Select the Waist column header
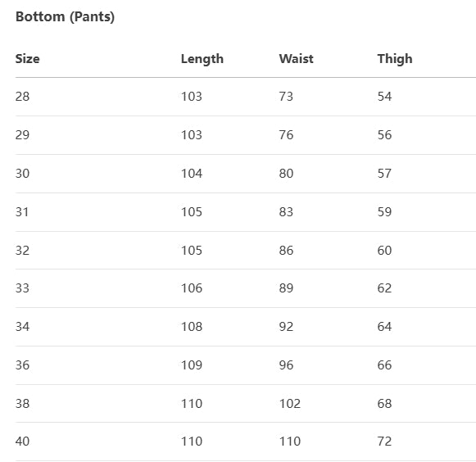476x462 pixels. pyautogui.click(x=296, y=59)
